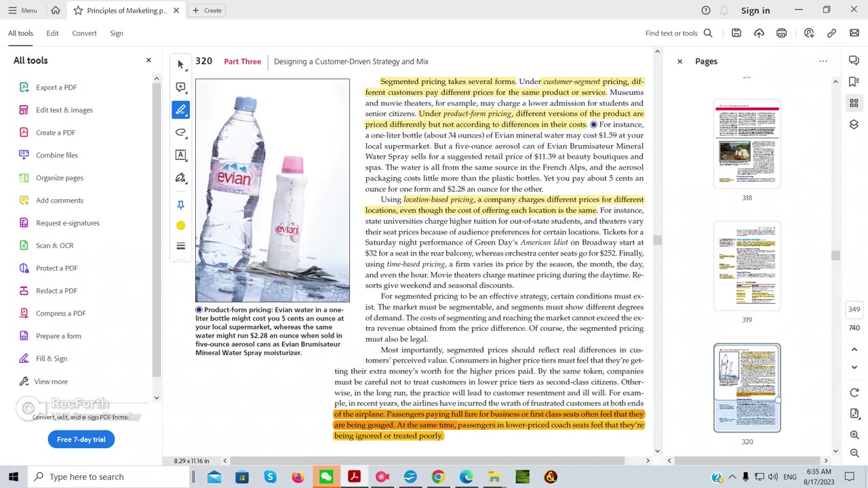Open Organize pages tool
The image size is (868, 488).
(x=60, y=178)
